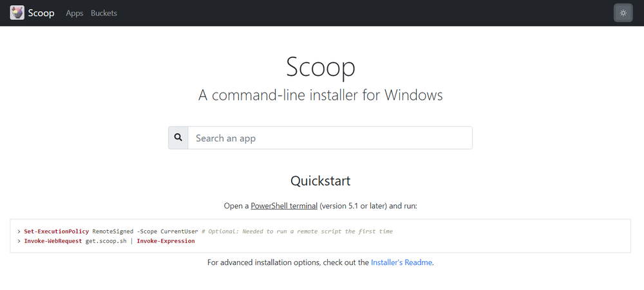Click the get.scoop.sh text in code block

[x=106, y=240]
